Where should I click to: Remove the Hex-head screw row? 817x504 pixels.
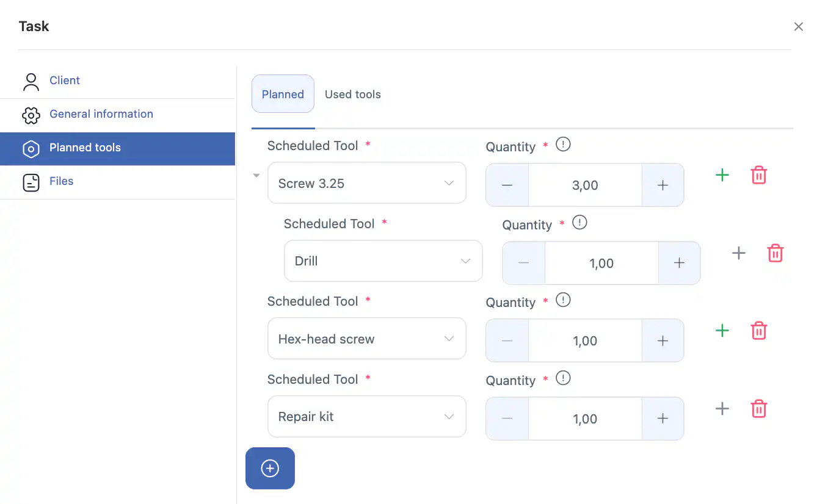coord(758,331)
